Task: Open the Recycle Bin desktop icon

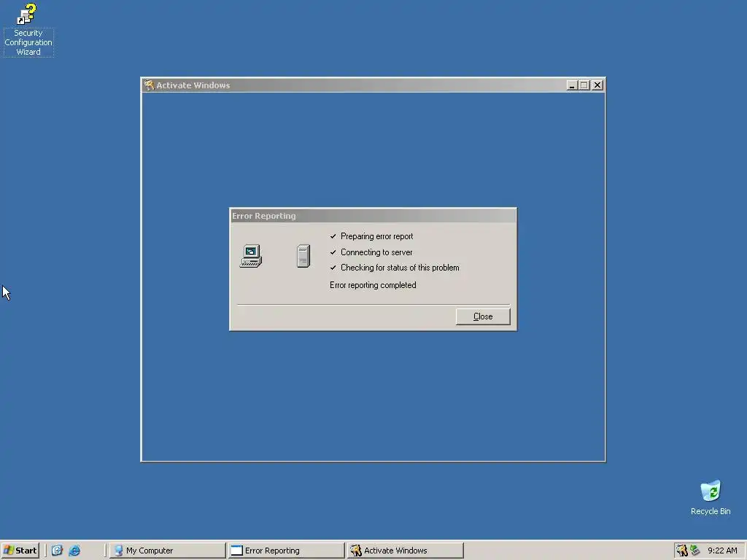Action: pos(711,498)
